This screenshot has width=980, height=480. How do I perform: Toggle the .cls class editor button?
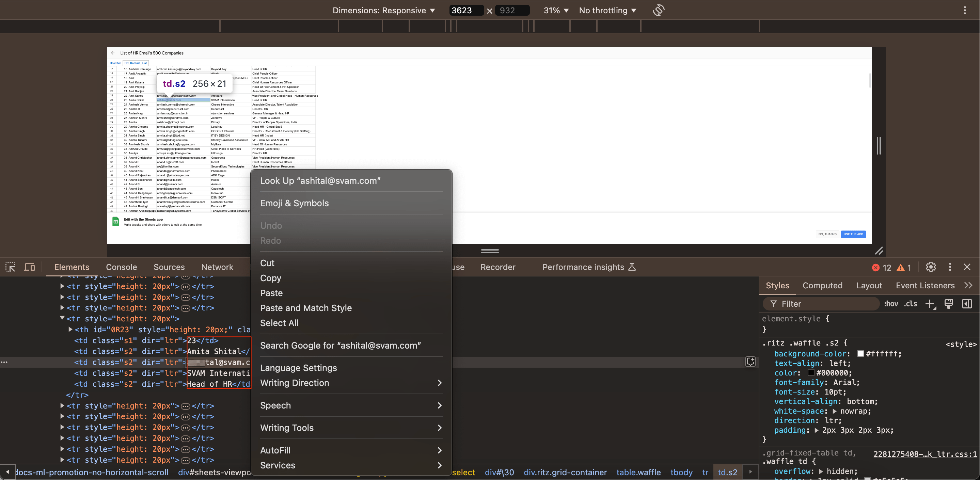pos(911,304)
